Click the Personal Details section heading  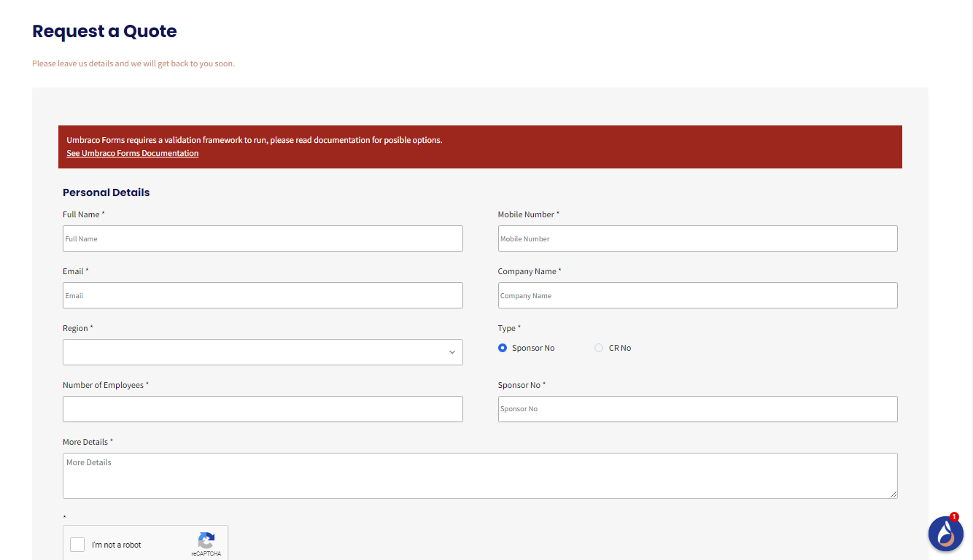[x=106, y=192]
